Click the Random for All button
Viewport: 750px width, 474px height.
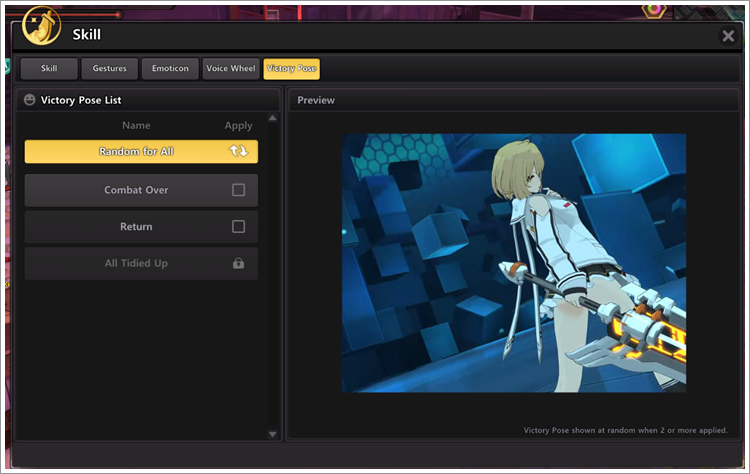141,152
